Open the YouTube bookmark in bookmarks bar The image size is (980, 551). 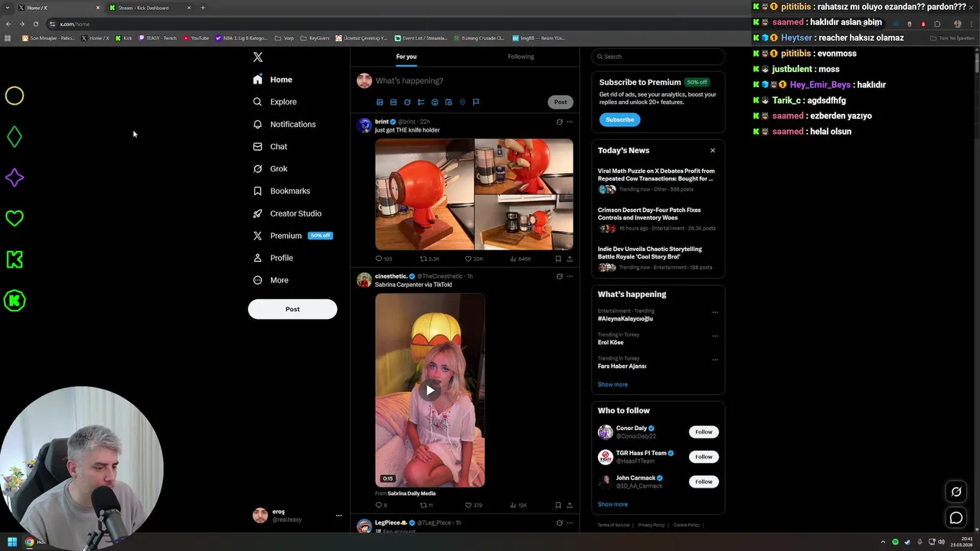[196, 37]
